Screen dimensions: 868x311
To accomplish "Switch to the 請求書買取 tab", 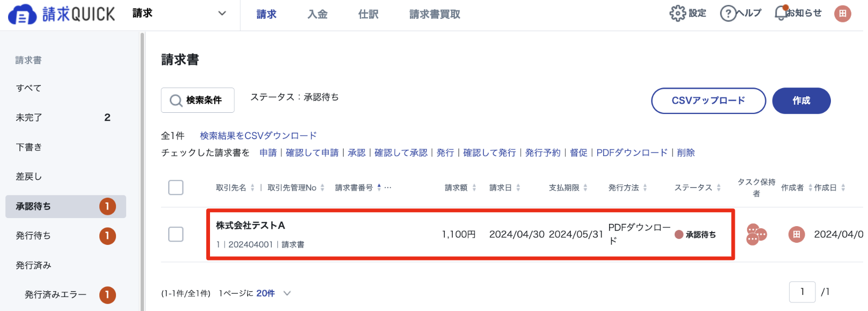I will tap(435, 15).
